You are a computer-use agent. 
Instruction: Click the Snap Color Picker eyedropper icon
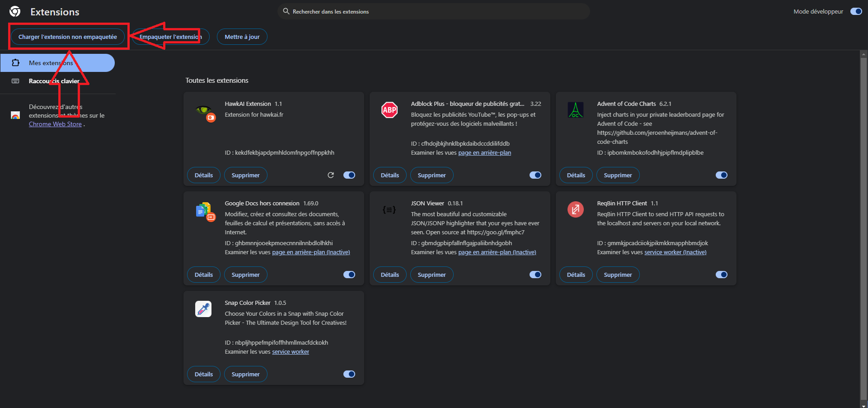click(x=203, y=309)
